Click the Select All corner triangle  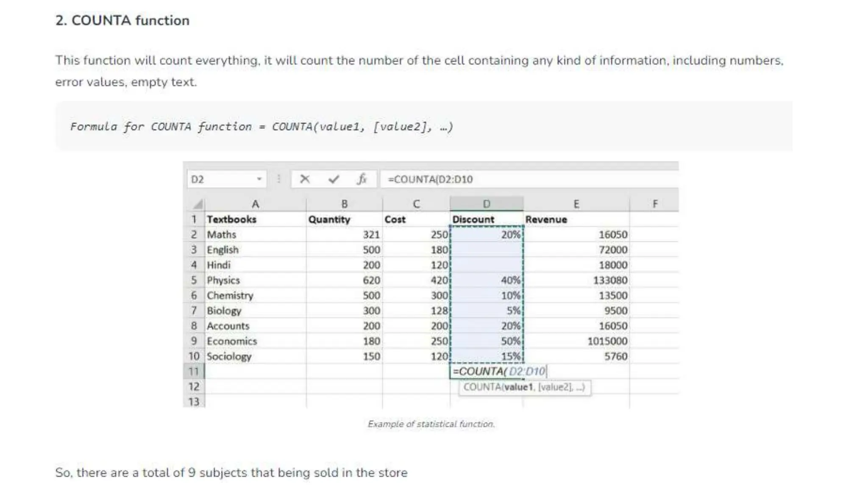click(x=198, y=205)
